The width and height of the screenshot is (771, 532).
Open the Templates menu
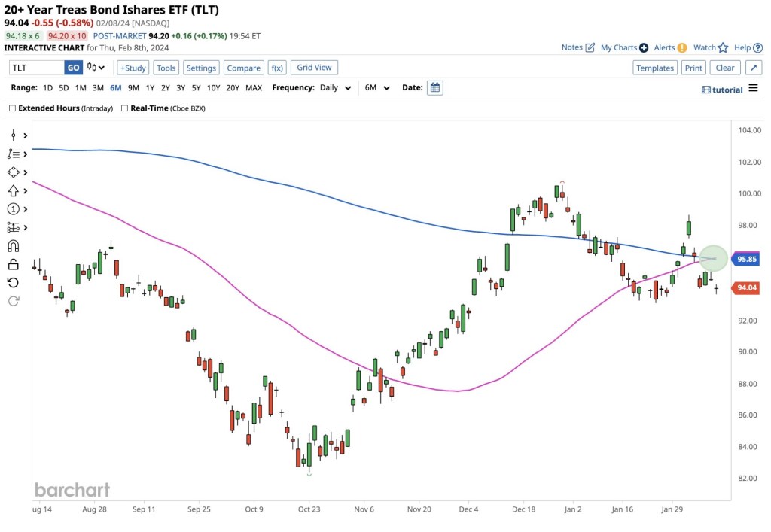[654, 68]
